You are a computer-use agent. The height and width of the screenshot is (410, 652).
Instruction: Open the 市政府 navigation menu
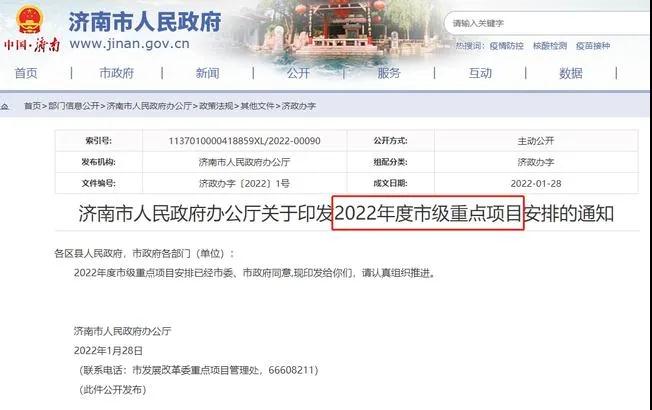pyautogui.click(x=116, y=73)
